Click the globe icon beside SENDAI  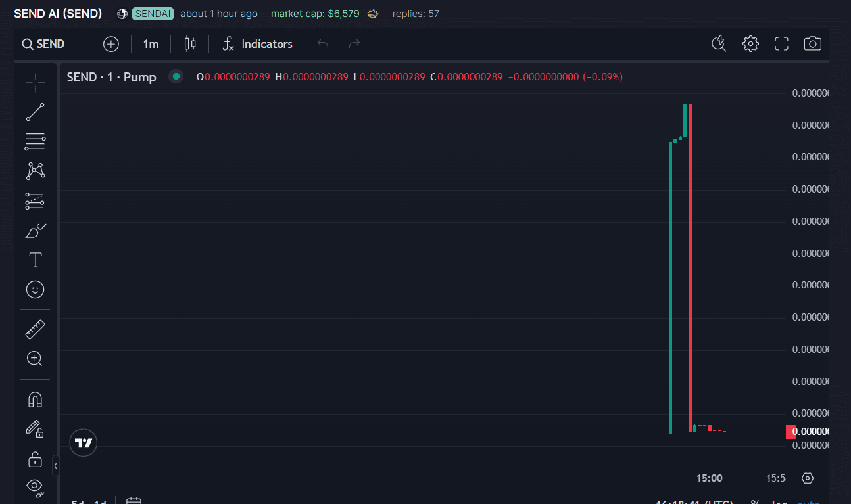coord(122,14)
